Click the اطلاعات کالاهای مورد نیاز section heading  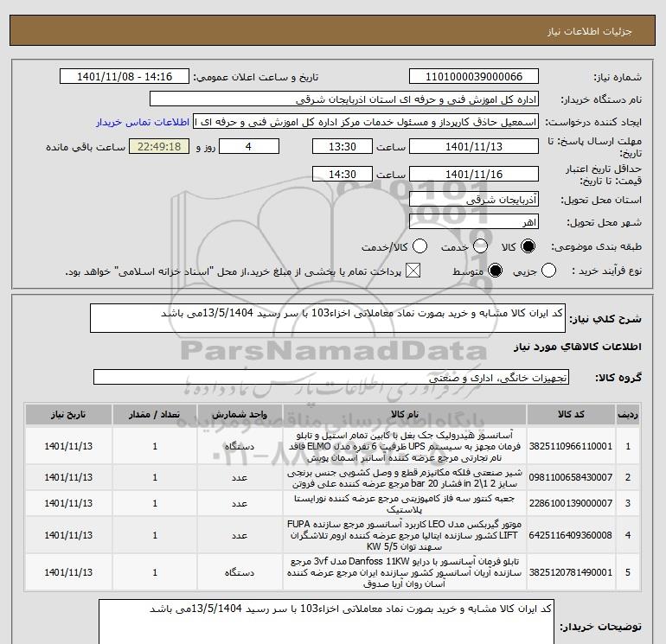577,347
